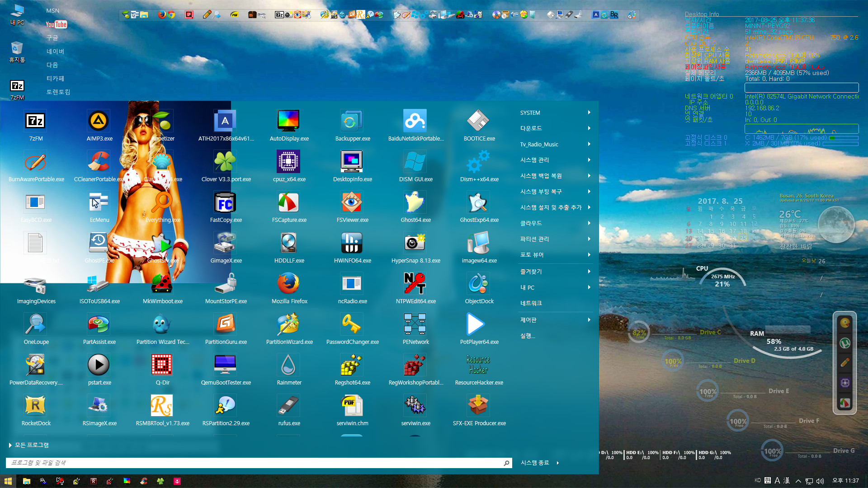Click the 시스템 종료 button

coord(534,463)
